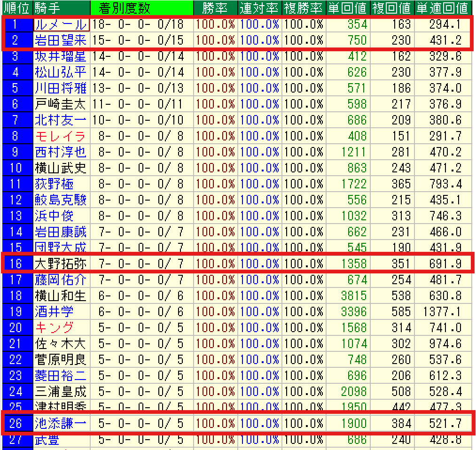Click the 3815 単回値 value for 横山和生
This screenshot has height=450, width=476.
tap(354, 296)
